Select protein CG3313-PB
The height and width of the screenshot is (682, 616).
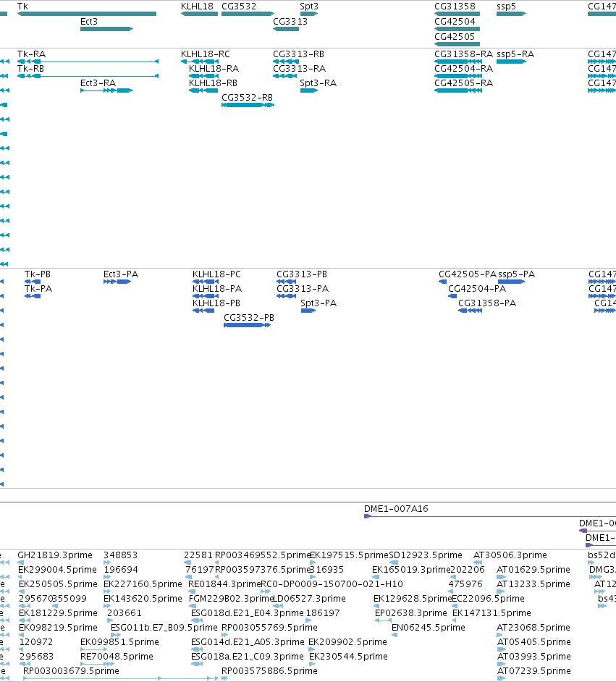point(286,282)
